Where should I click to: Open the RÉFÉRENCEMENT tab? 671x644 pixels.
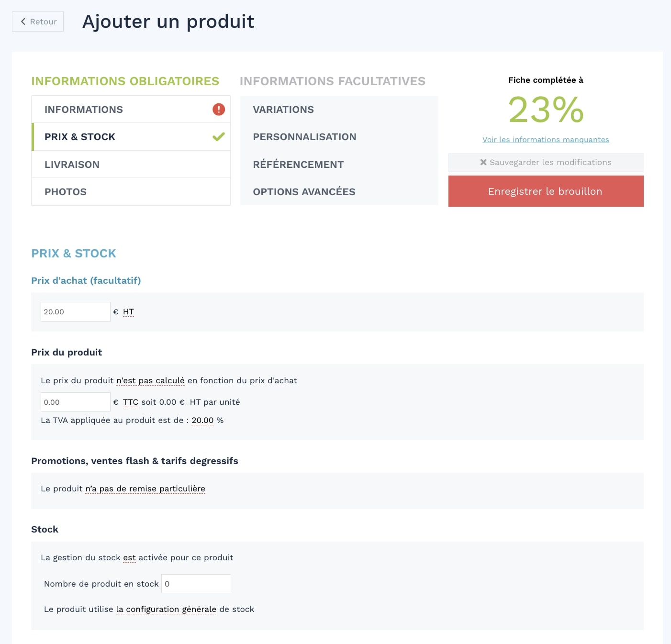[339, 165]
